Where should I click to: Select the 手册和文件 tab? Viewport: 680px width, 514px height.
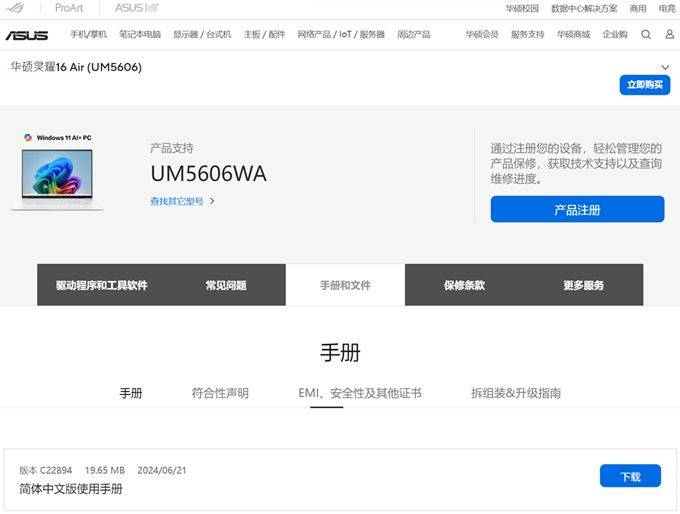345,285
